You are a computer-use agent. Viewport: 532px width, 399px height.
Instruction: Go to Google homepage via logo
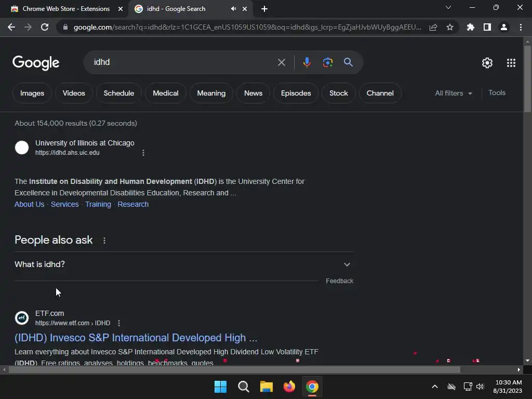click(36, 63)
